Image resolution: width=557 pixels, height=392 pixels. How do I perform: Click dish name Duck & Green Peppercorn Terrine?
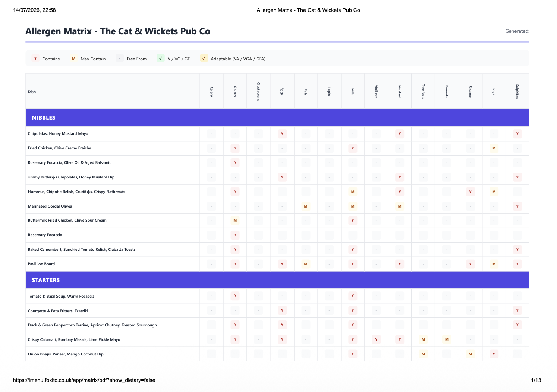coord(92,325)
